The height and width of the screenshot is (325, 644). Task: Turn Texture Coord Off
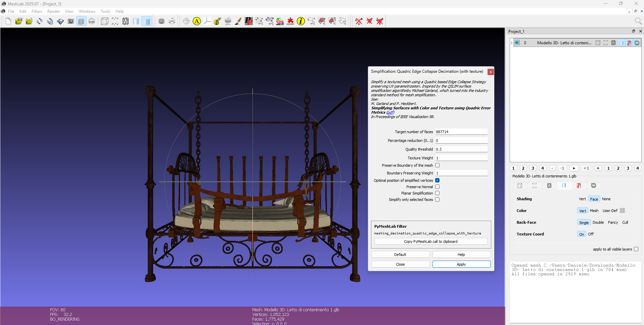(x=591, y=234)
